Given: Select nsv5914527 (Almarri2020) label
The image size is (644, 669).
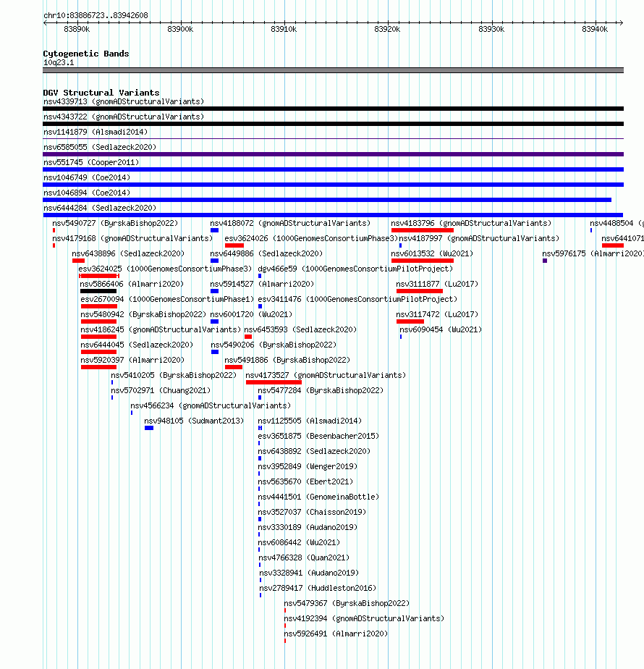Looking at the screenshot, I should click(262, 284).
